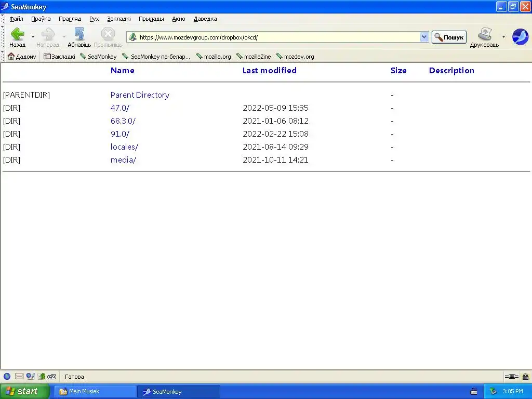Sort listing by Last modified column

[x=270, y=71]
